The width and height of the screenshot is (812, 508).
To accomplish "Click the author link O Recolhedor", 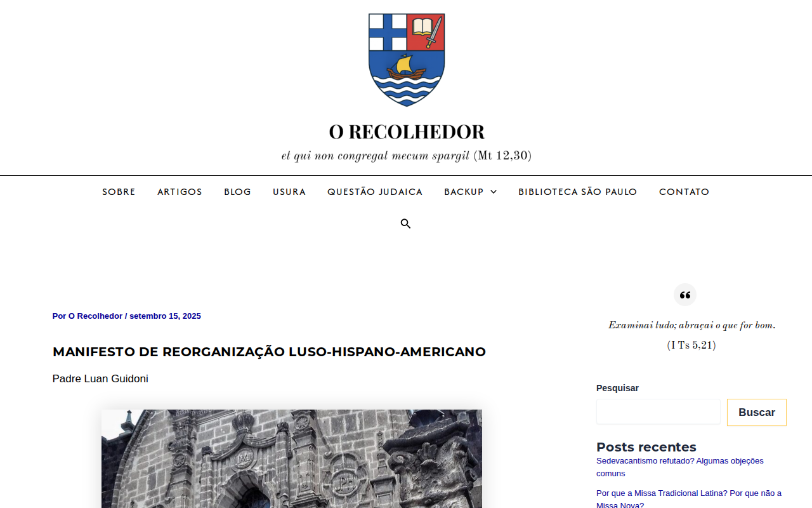I will 95,316.
